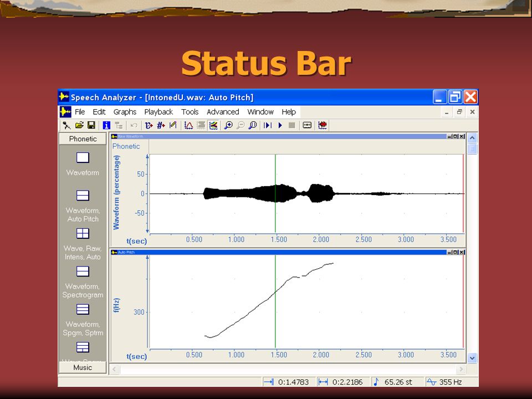
Task: Click the red end cursor in waveform
Action: [x=463, y=193]
